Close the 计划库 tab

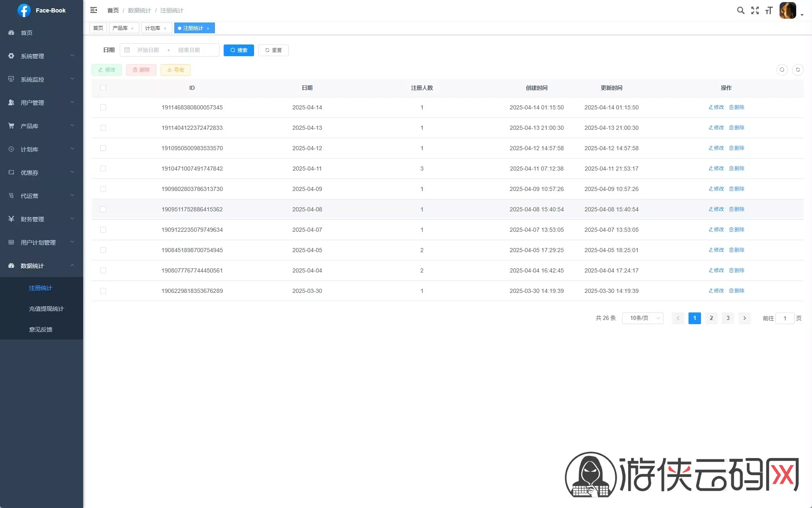pyautogui.click(x=165, y=28)
